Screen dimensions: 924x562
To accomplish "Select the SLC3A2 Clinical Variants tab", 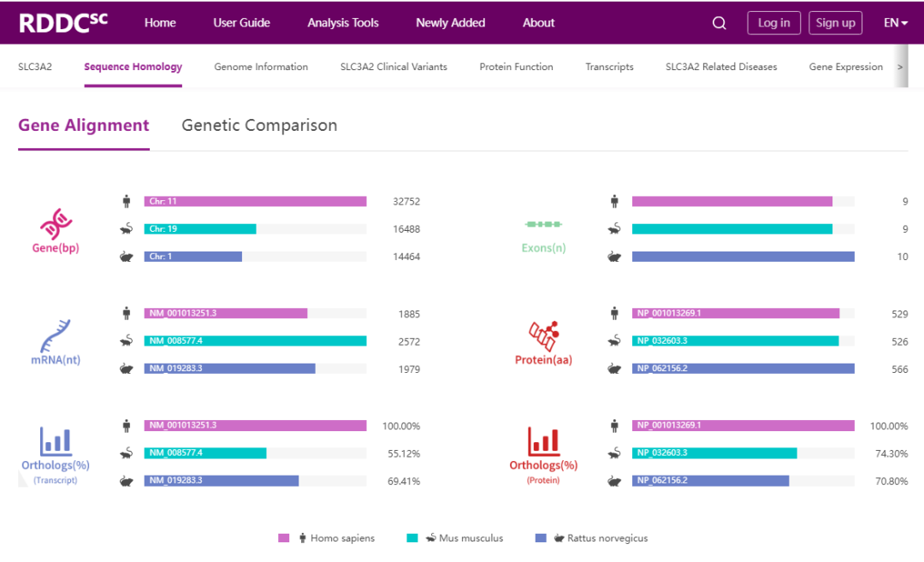I will (394, 67).
